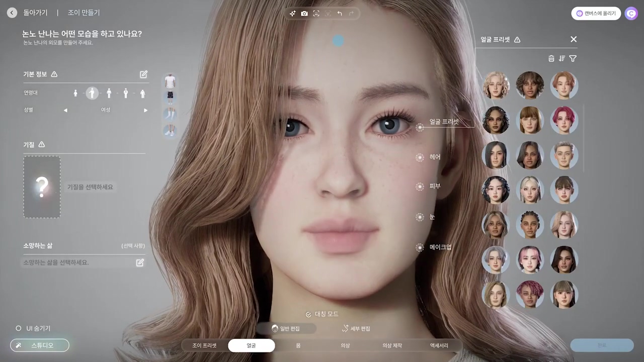This screenshot has width=644, height=362.
Task: Click the 스튜디오 studio button
Action: pos(40,345)
